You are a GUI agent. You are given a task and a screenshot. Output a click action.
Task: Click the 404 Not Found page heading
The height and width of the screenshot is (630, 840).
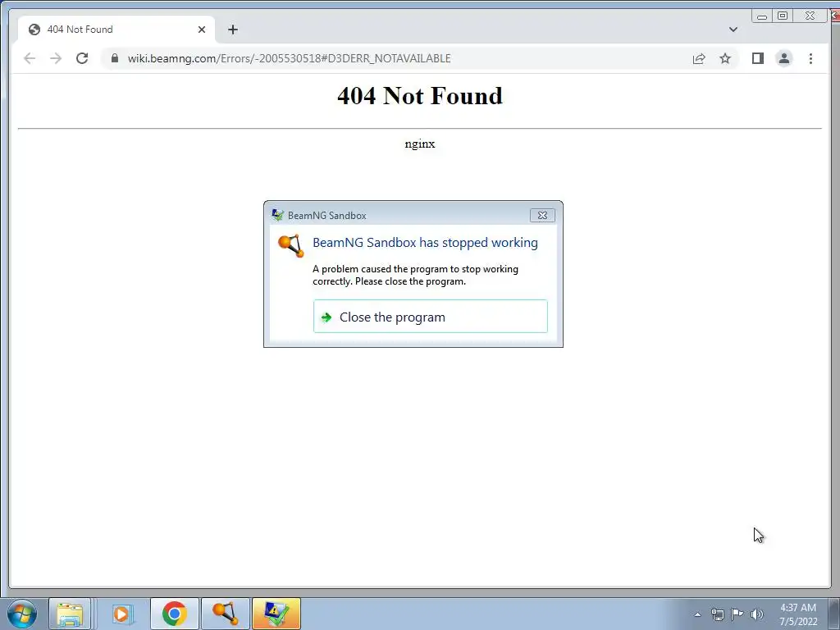(420, 96)
